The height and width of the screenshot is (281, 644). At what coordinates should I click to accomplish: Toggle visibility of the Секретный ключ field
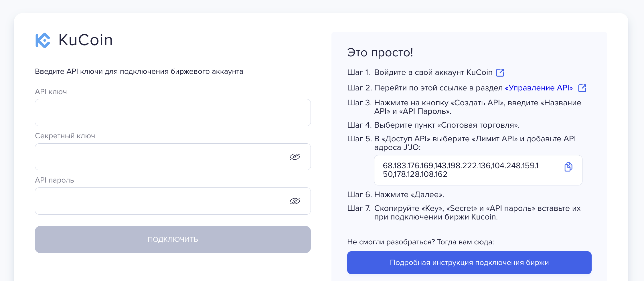click(x=295, y=157)
